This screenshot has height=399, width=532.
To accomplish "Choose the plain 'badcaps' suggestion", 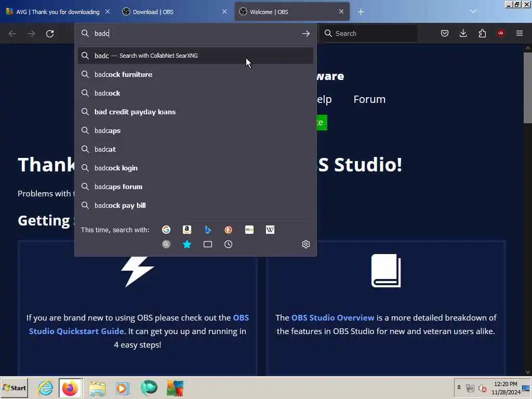I will coord(195,130).
